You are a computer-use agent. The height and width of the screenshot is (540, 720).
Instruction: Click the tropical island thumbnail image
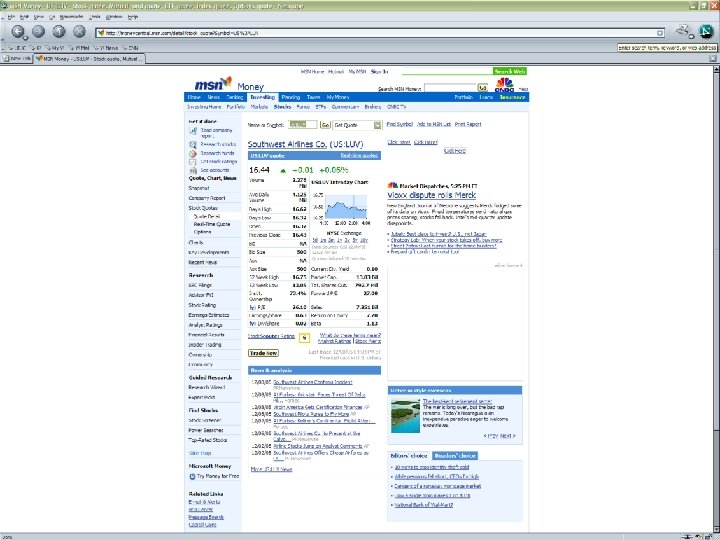point(405,416)
